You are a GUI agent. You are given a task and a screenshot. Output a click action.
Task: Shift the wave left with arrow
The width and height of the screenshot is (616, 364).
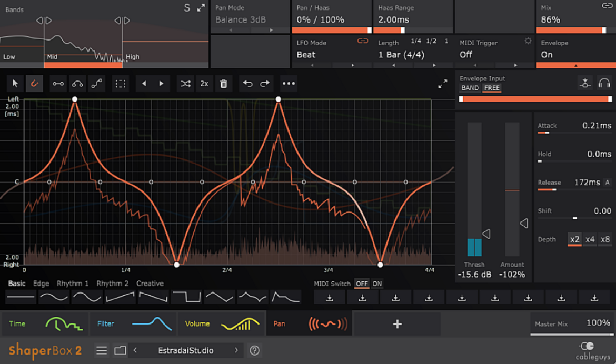(x=144, y=84)
